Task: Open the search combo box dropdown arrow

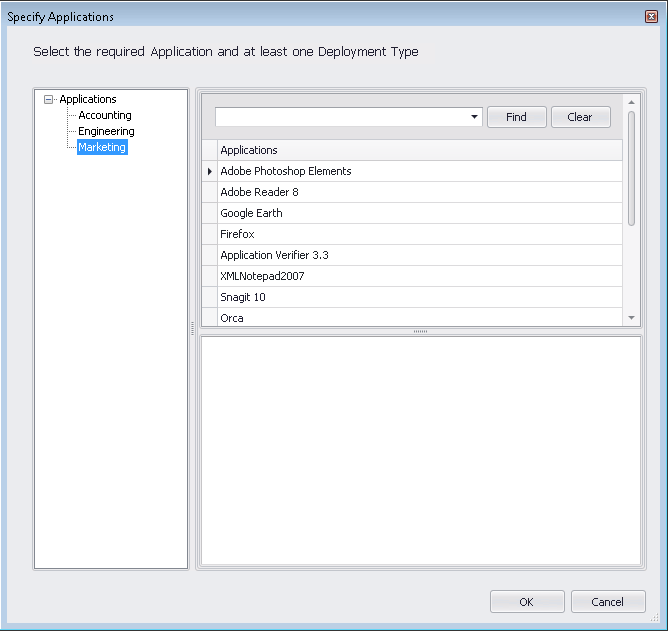Action: (474, 117)
